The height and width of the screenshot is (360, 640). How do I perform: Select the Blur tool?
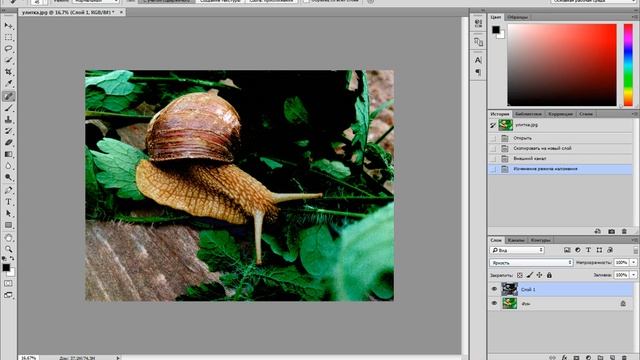(8, 166)
